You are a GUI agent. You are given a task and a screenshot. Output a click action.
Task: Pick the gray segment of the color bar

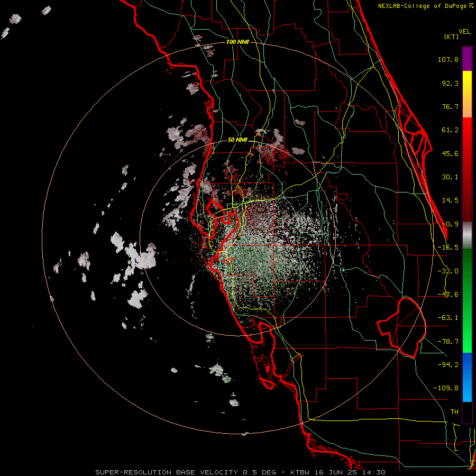click(x=467, y=235)
